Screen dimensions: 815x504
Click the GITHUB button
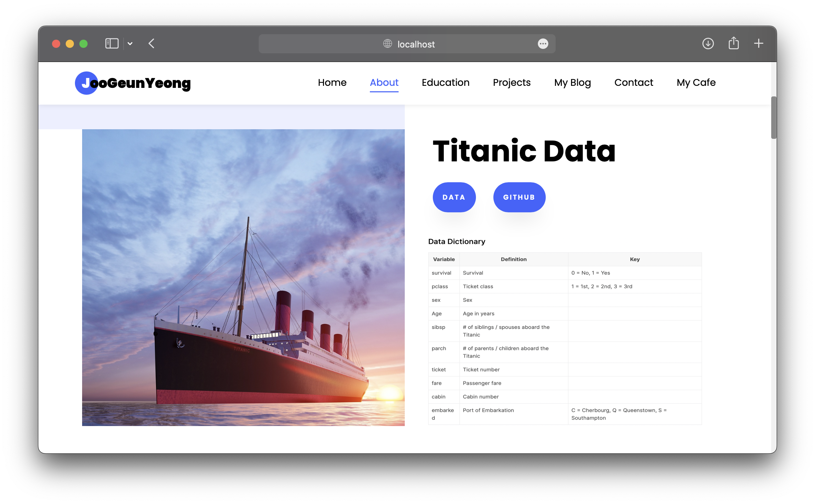[x=519, y=197]
